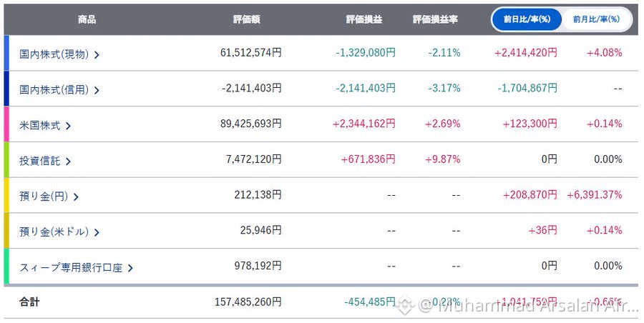Viewport: 644px width, 323px height.
Task: Expand chevron next to 米国株式
Action: tap(68, 126)
